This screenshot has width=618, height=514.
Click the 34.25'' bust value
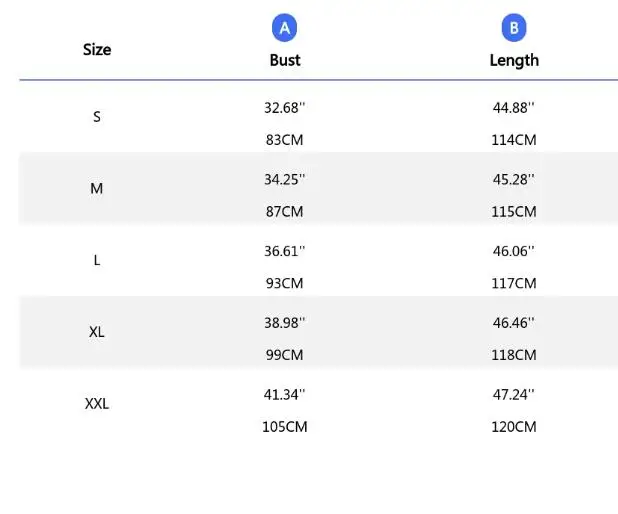point(285,179)
